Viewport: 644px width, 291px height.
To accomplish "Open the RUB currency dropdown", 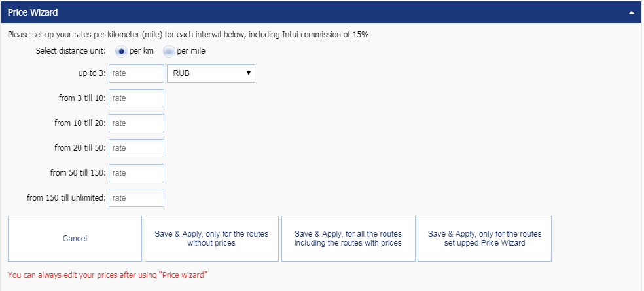I will [x=211, y=73].
